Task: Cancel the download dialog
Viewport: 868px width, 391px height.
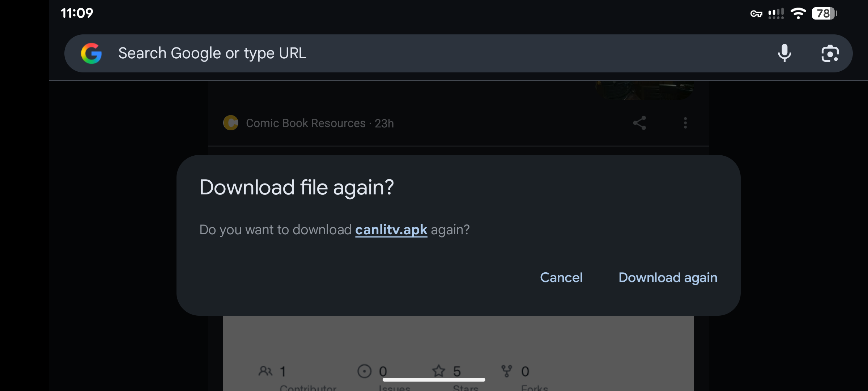Action: (561, 277)
